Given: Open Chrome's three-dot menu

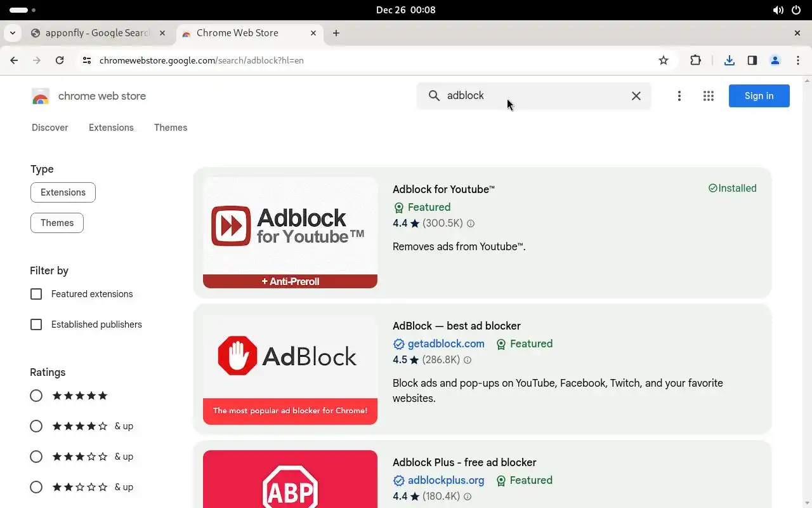Looking at the screenshot, I should point(798,60).
